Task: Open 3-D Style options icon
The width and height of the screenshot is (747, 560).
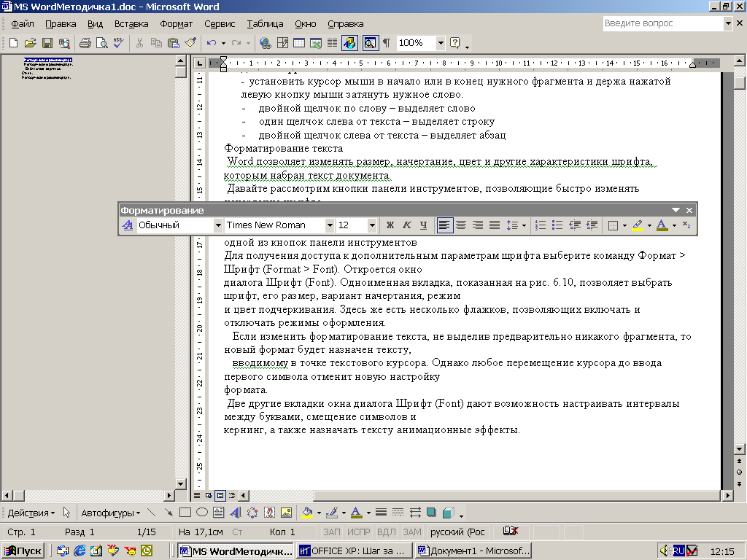Action: (x=448, y=513)
